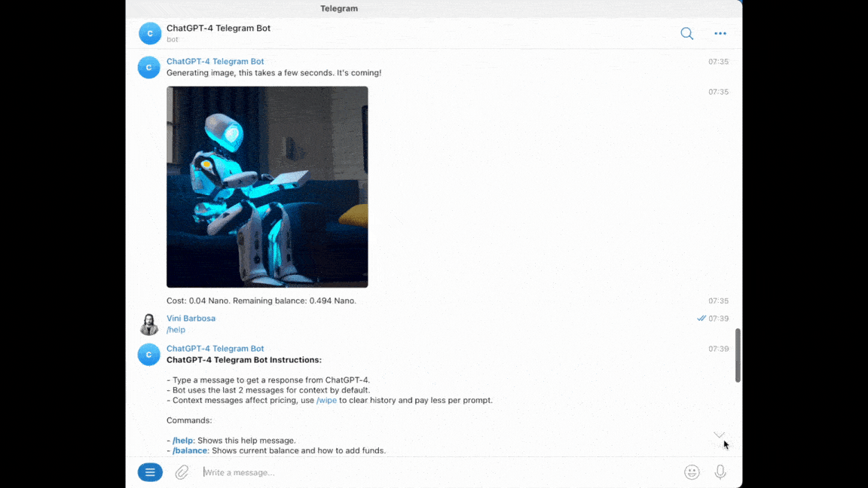This screenshot has width=868, height=488.
Task: Click the /wipe command link
Action: (326, 400)
